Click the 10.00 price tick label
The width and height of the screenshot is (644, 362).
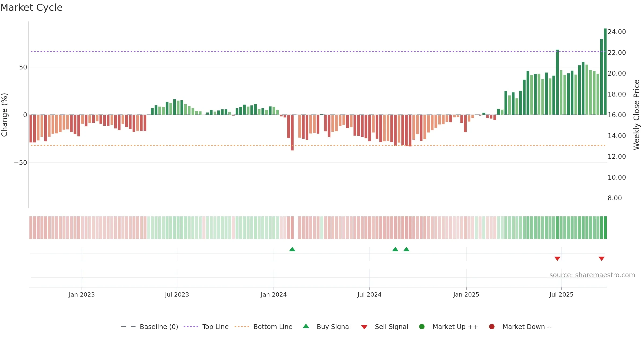click(x=617, y=178)
